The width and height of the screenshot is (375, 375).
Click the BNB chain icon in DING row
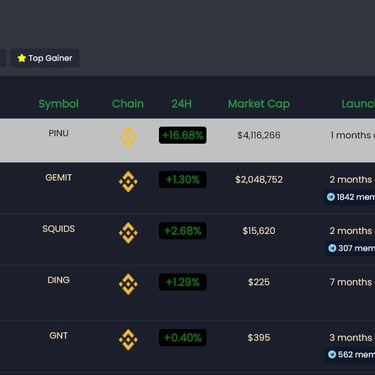click(x=128, y=284)
